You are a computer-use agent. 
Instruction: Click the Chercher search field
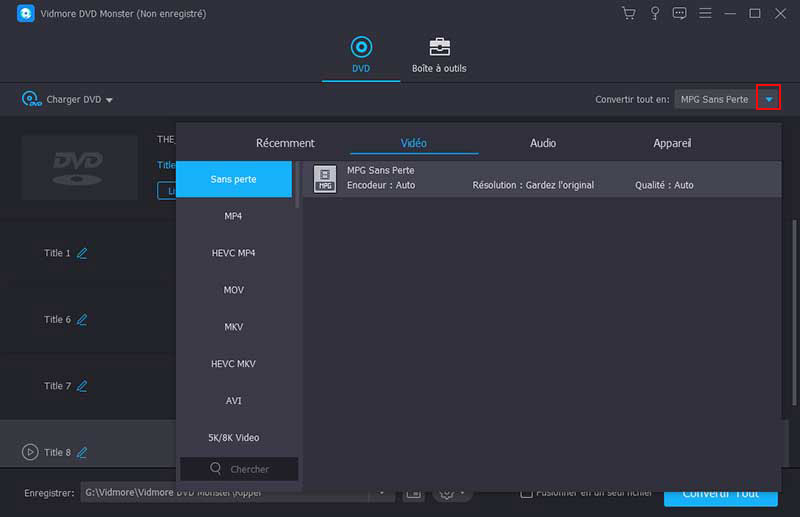pos(239,469)
